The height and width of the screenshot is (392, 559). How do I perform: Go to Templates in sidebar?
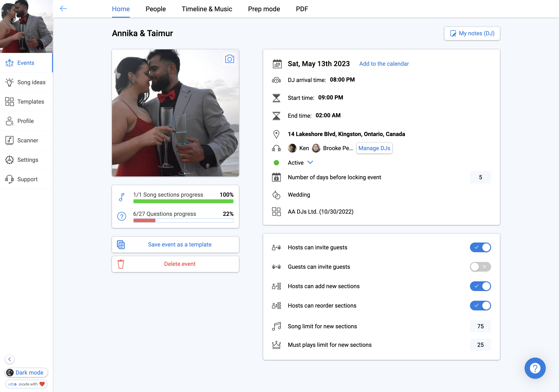tap(26, 102)
